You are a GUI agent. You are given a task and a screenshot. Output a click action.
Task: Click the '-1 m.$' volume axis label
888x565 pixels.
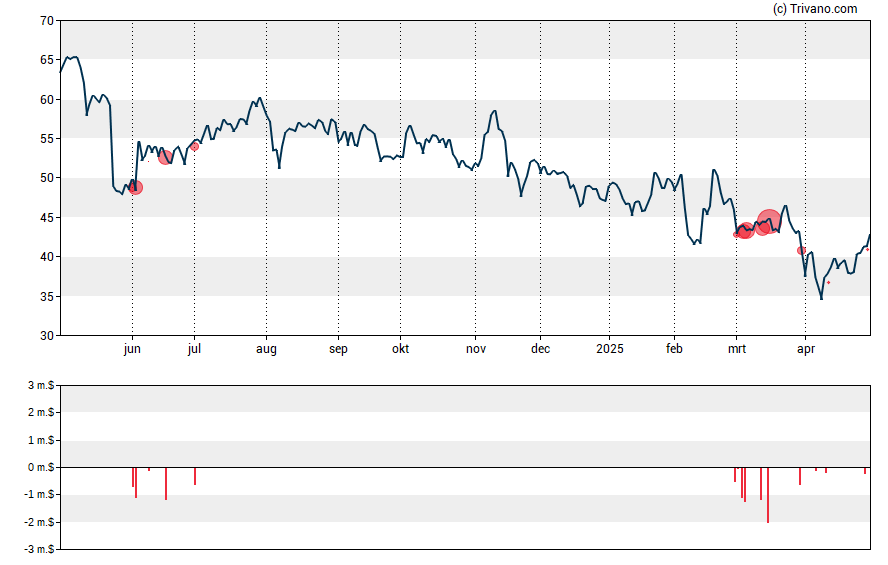39,495
